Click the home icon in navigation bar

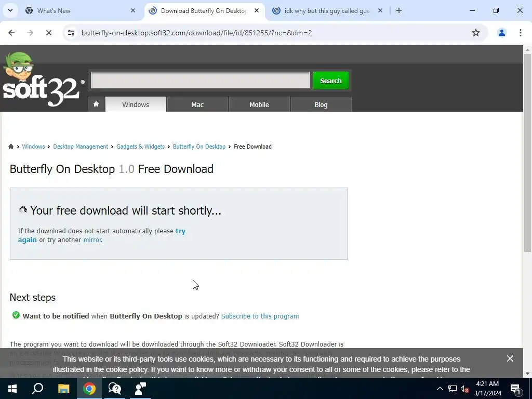point(96,104)
